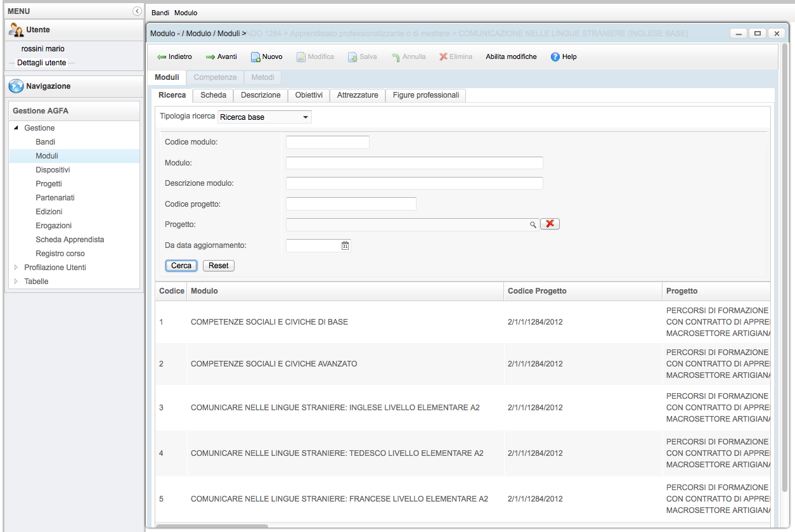Clear Progetto field with red X icon
The height and width of the screenshot is (532, 795).
pyautogui.click(x=550, y=224)
